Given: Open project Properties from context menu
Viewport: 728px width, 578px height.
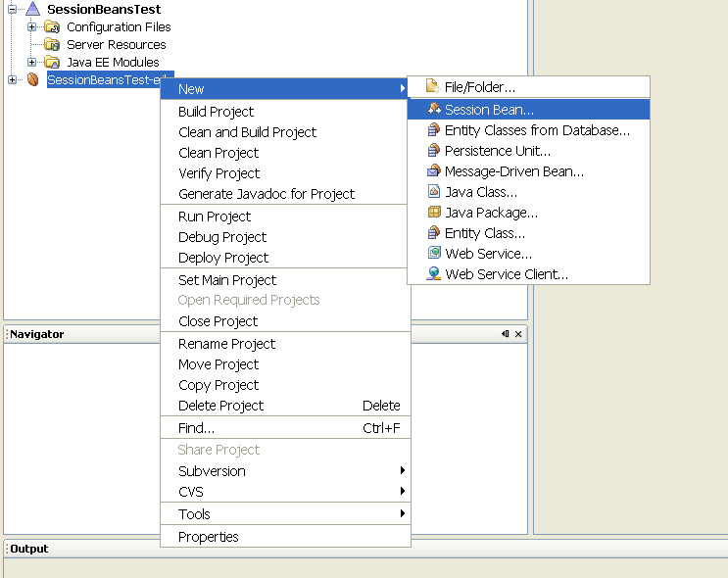Looking at the screenshot, I should 209,537.
